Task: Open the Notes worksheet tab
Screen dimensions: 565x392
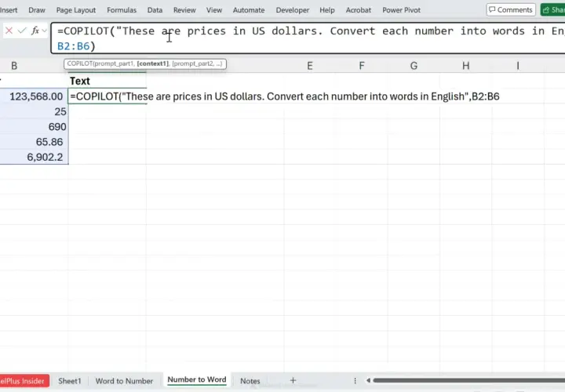Action: pyautogui.click(x=250, y=381)
